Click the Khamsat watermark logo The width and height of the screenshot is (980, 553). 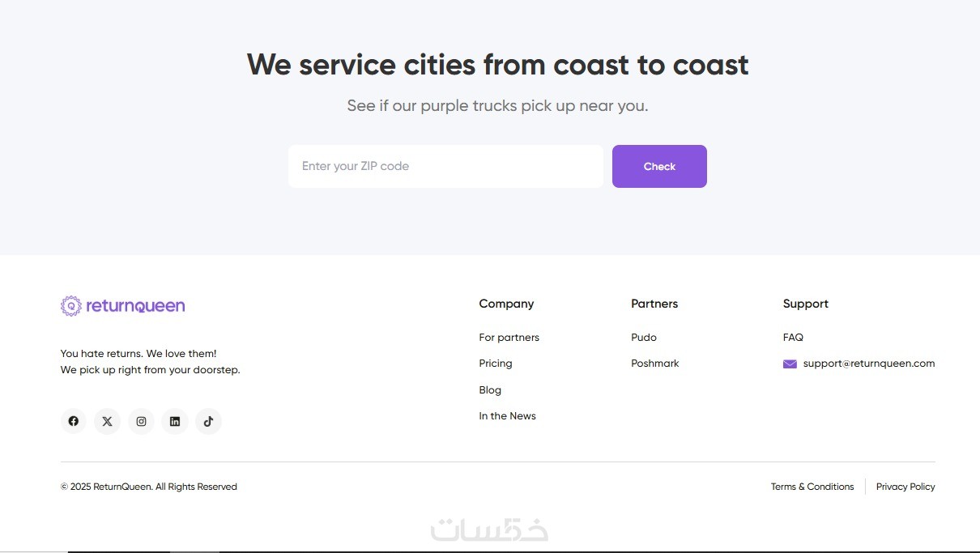pos(489,530)
